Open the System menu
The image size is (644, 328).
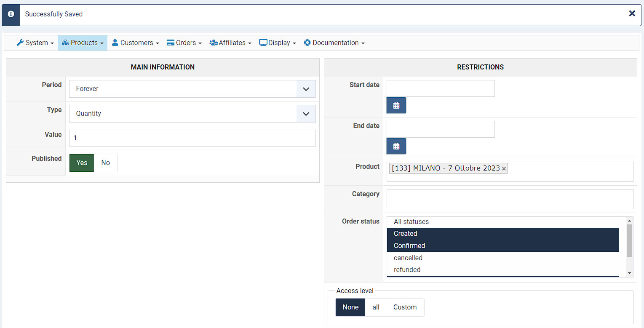point(35,43)
